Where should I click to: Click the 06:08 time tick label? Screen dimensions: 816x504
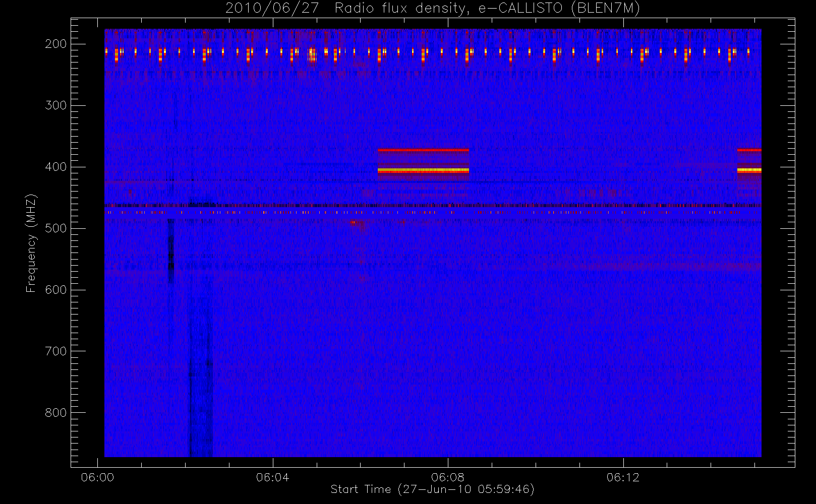pos(448,477)
